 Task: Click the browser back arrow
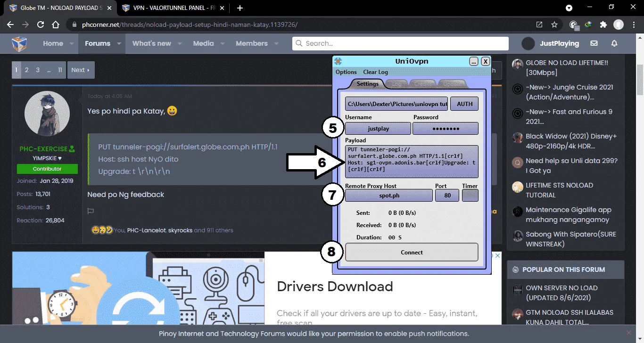(x=10, y=24)
